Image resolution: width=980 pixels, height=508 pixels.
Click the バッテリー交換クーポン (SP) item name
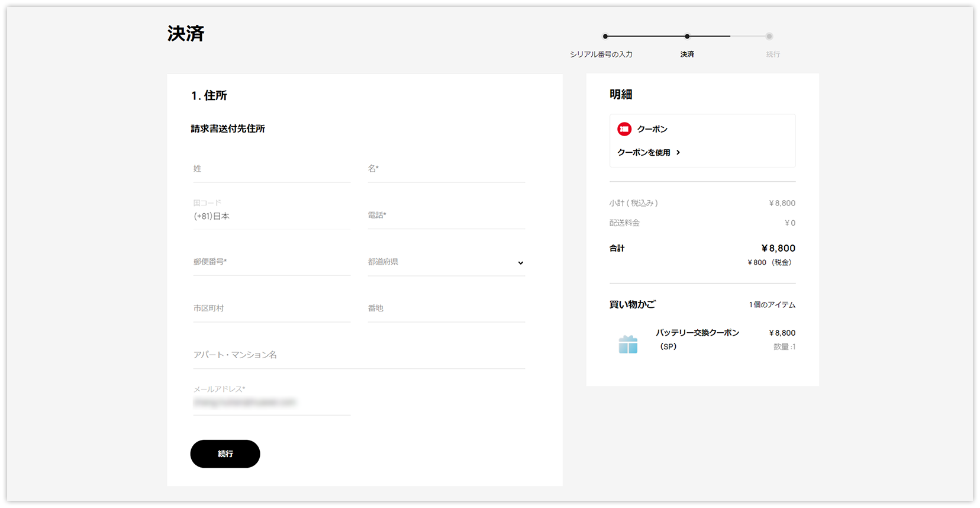(697, 340)
